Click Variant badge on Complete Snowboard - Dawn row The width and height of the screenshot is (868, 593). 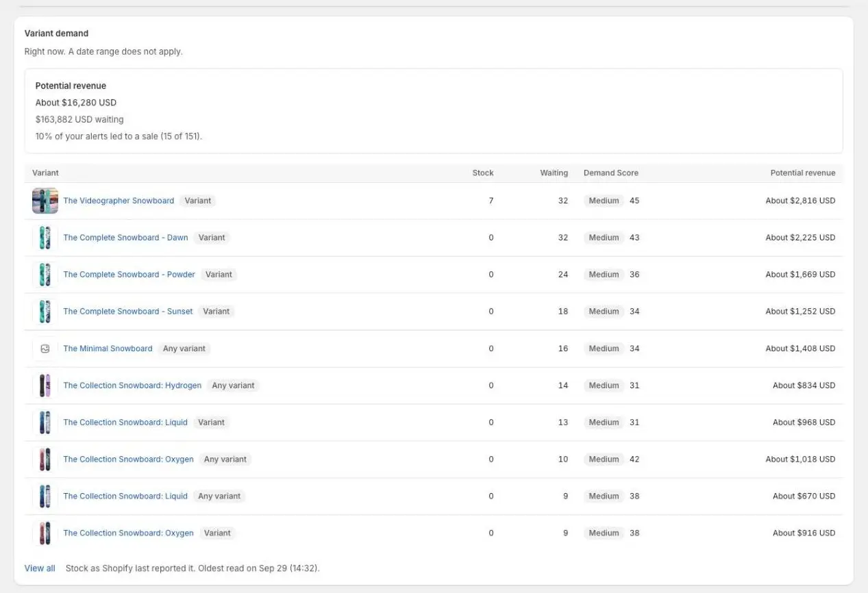pyautogui.click(x=212, y=238)
